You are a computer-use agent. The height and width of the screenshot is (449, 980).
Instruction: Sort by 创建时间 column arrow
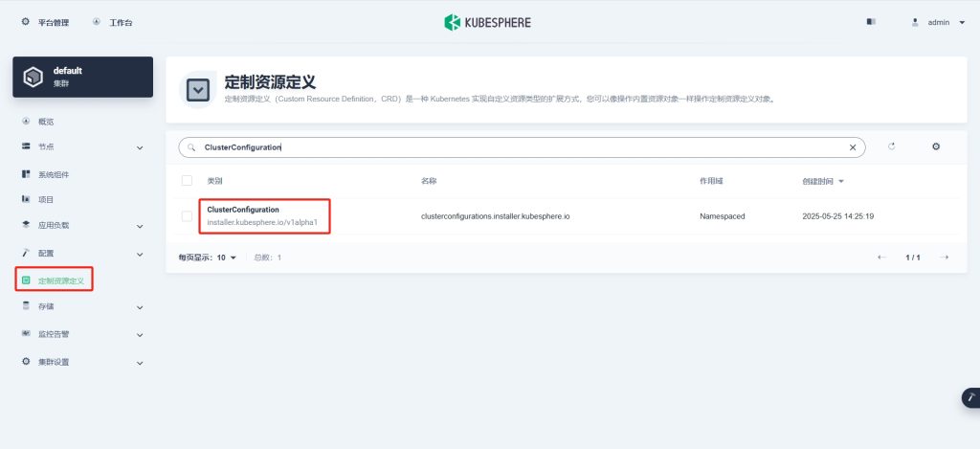(840, 181)
